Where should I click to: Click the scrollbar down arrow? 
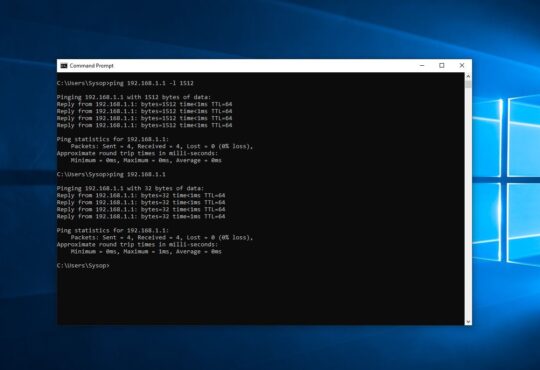[x=468, y=321]
